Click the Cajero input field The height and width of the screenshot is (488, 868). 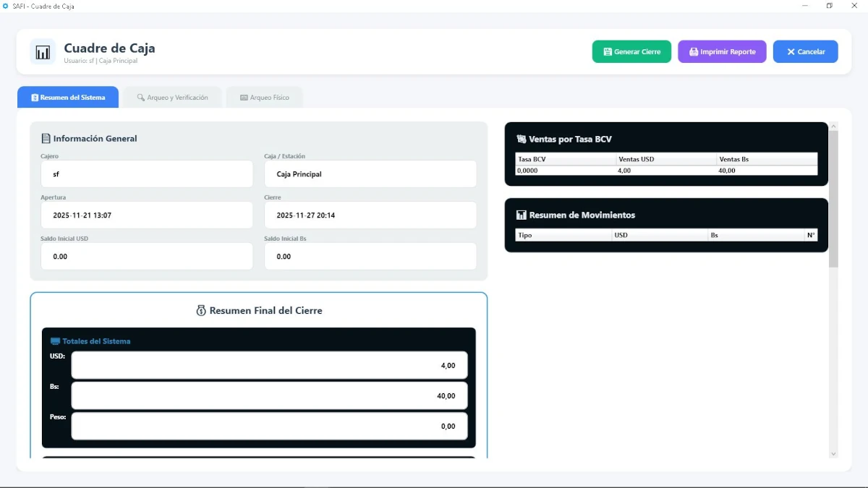147,174
